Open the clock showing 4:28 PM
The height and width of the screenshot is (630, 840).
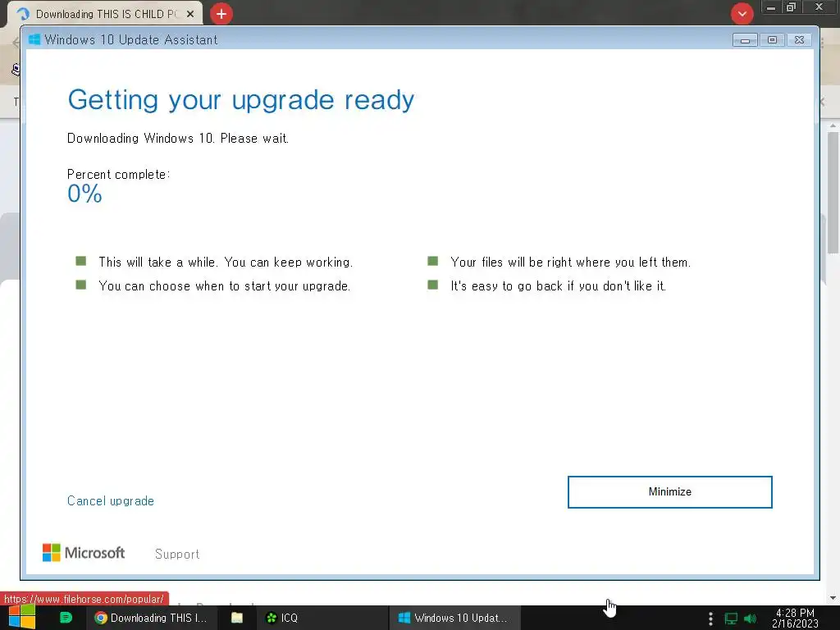point(795,618)
